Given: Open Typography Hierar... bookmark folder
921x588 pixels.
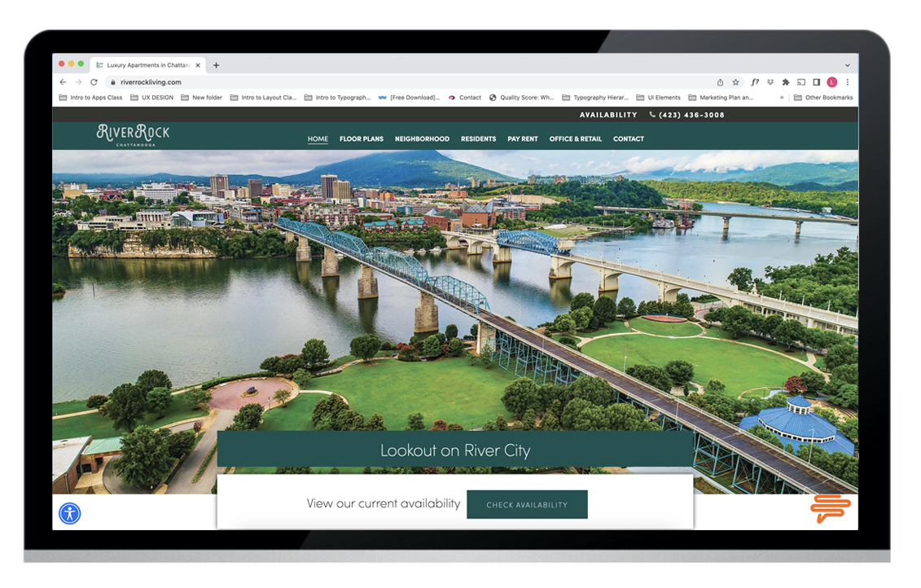Looking at the screenshot, I should point(595,98).
